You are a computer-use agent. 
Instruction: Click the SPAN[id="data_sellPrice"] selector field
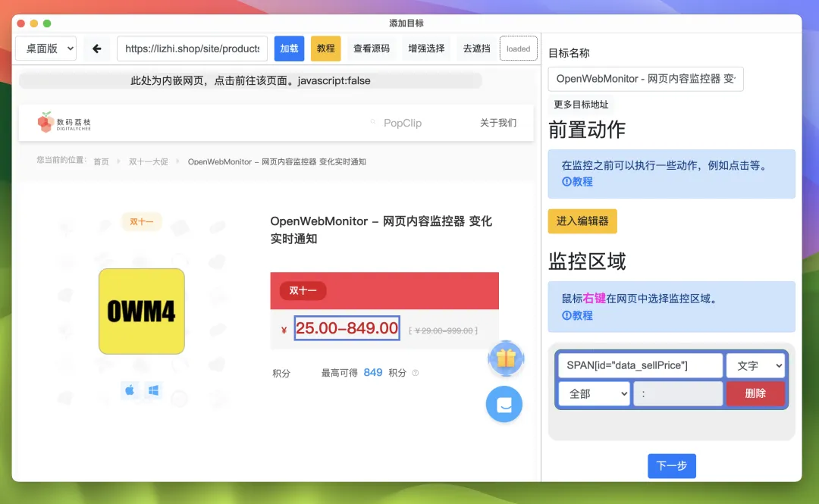[x=640, y=365]
